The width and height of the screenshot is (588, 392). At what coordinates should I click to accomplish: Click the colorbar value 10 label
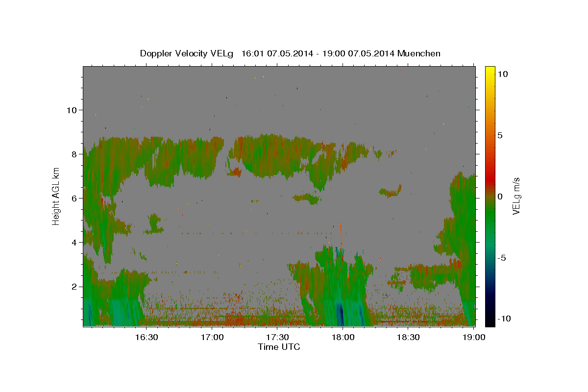point(503,74)
